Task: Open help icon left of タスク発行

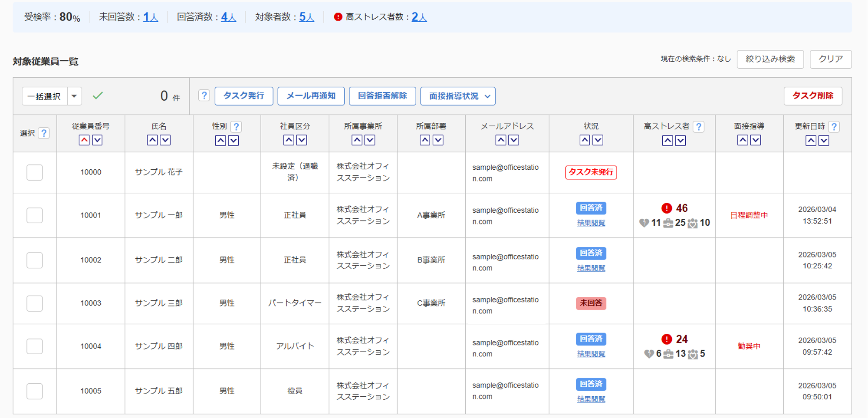Action: (x=204, y=96)
